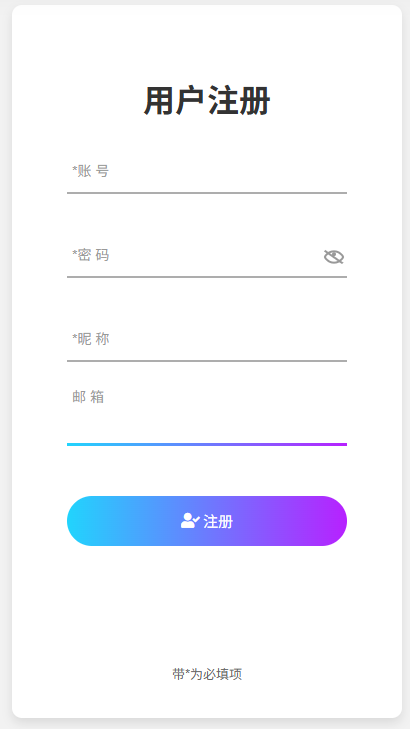Click the 带*为必填项 footer note

pos(207,674)
